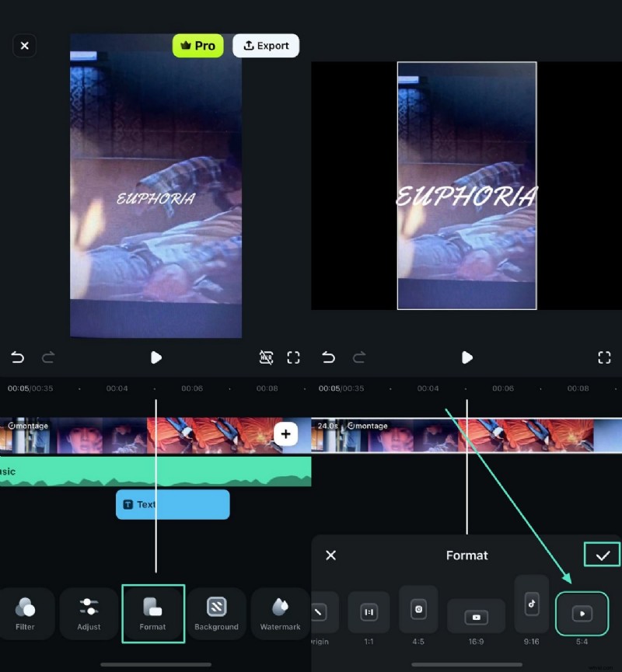Export the video project

[x=266, y=45]
